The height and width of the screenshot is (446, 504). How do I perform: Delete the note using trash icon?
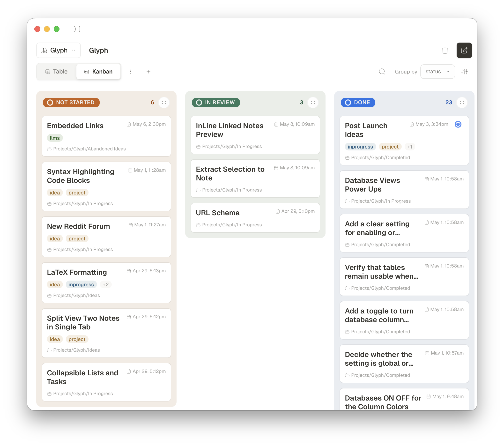point(445,50)
